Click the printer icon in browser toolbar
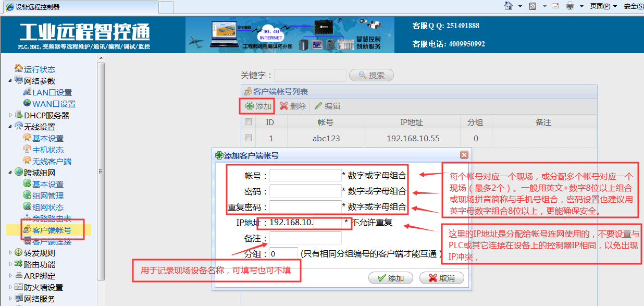The height and width of the screenshot is (306, 644). [570, 6]
